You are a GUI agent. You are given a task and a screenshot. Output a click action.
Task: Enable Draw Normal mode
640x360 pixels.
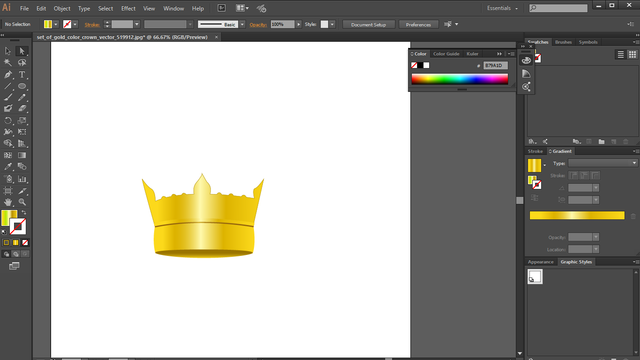point(6,254)
